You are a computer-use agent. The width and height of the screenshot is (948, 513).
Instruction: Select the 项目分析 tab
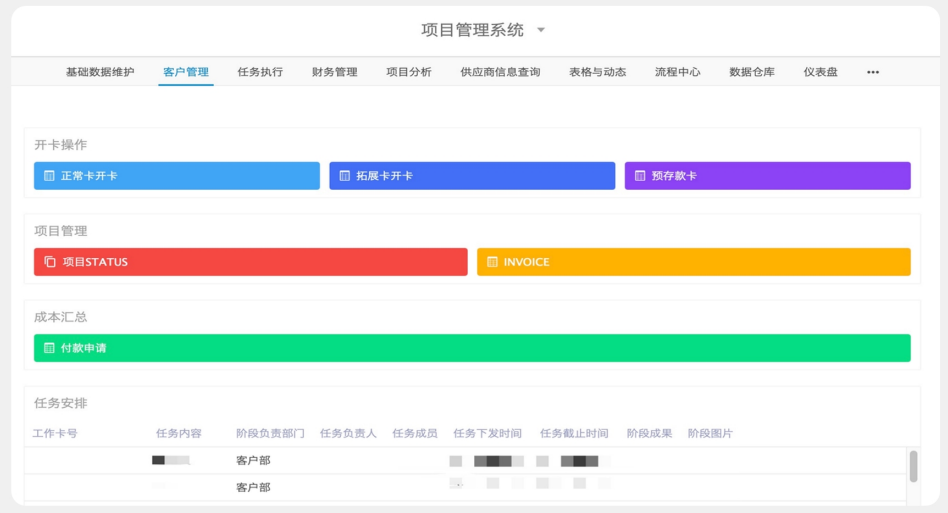click(409, 72)
